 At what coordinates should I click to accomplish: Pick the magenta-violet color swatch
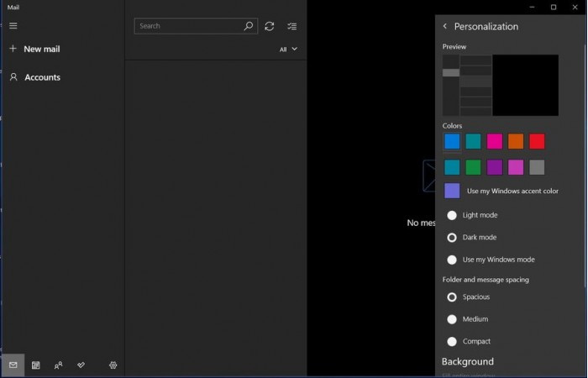pos(516,167)
